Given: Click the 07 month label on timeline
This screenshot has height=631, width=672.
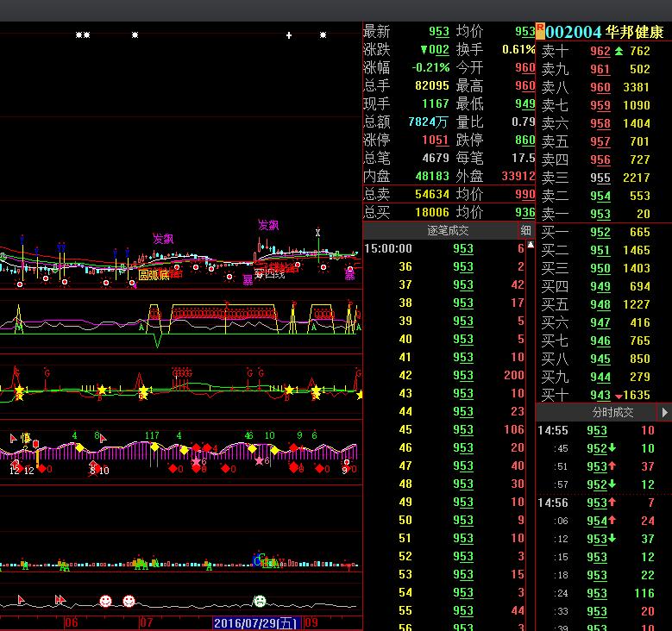Looking at the screenshot, I should [x=146, y=622].
